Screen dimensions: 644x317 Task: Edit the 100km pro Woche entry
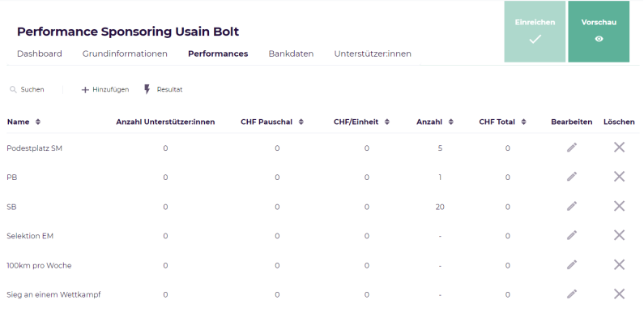[572, 265]
